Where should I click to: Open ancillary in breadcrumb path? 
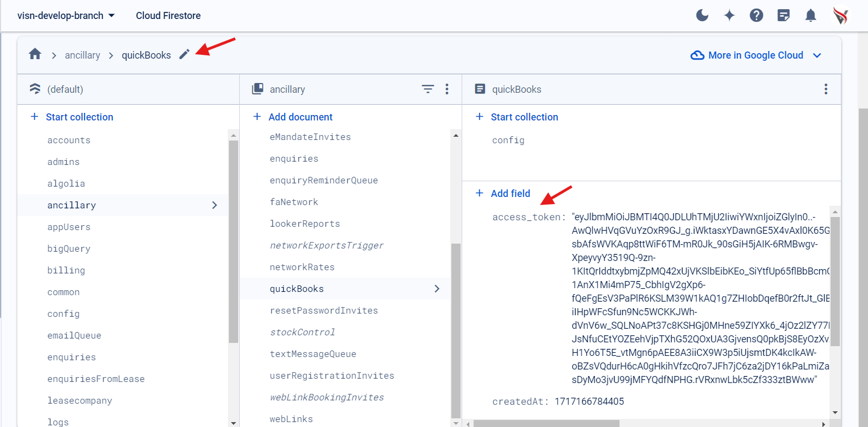(82, 55)
